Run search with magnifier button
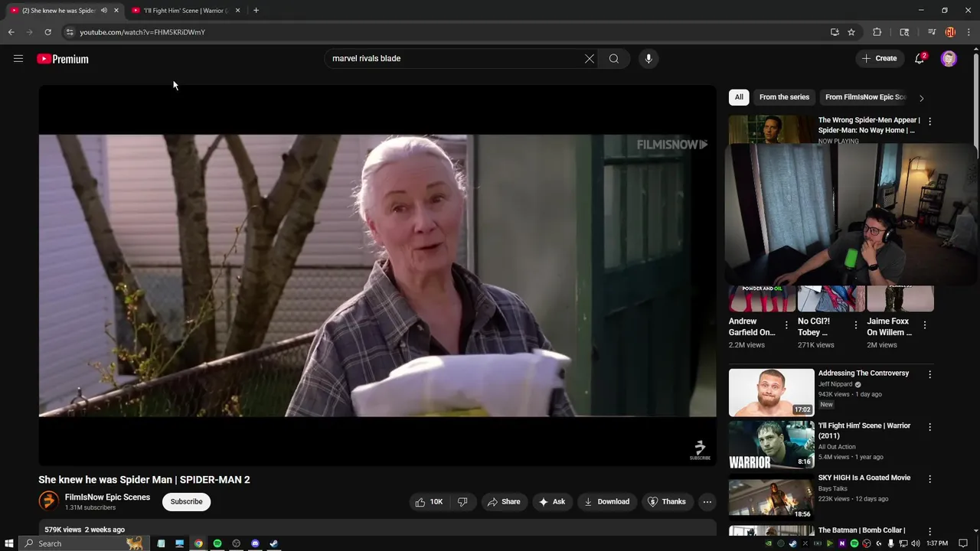 pyautogui.click(x=614, y=59)
